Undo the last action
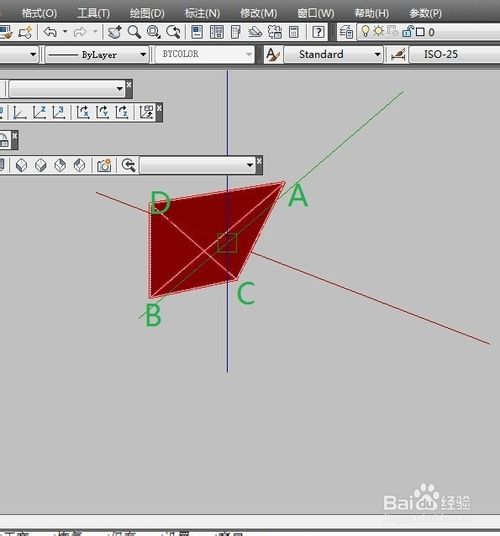Image resolution: width=500 pixels, height=536 pixels. pyautogui.click(x=50, y=32)
